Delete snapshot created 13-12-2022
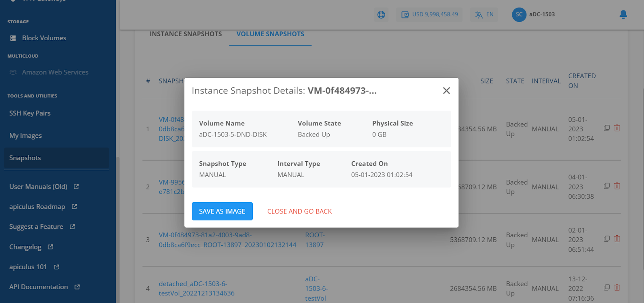 [x=617, y=288]
